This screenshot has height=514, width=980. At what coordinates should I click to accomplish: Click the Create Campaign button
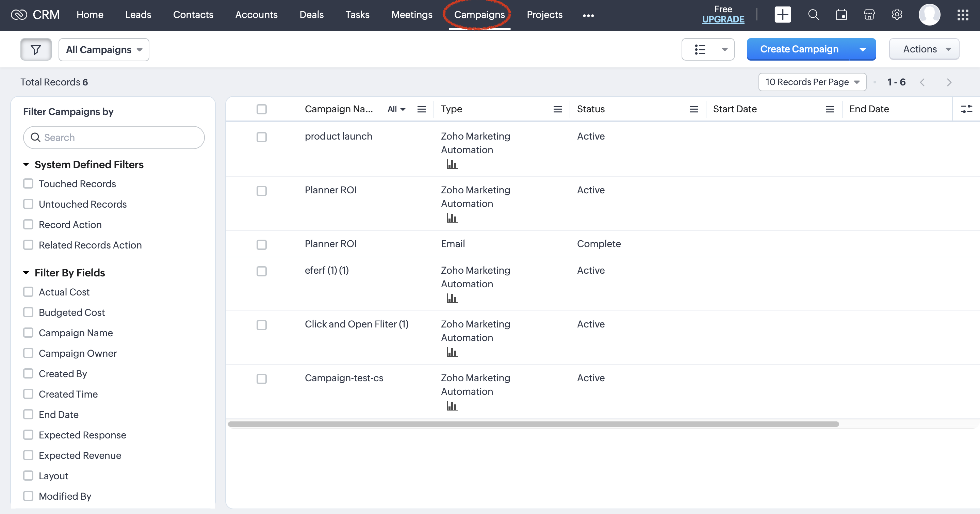pyautogui.click(x=799, y=49)
